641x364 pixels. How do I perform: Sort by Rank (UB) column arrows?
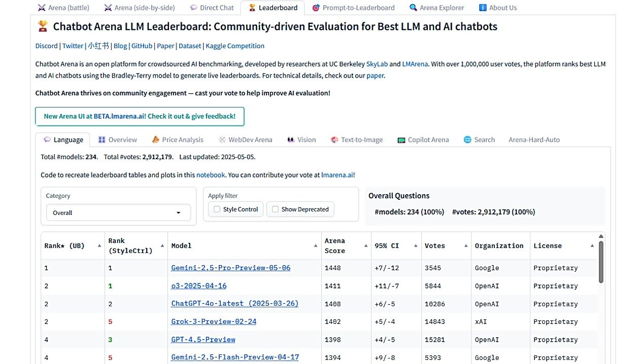coord(98,246)
